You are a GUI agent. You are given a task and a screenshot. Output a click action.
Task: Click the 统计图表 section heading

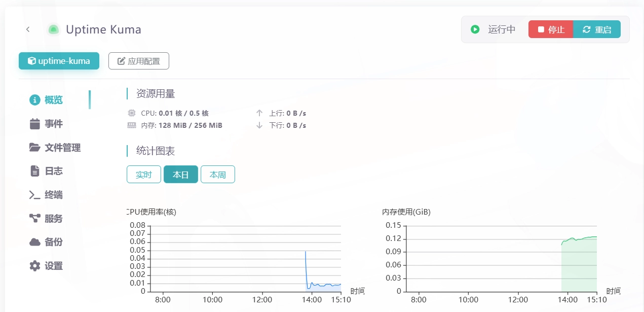click(156, 151)
